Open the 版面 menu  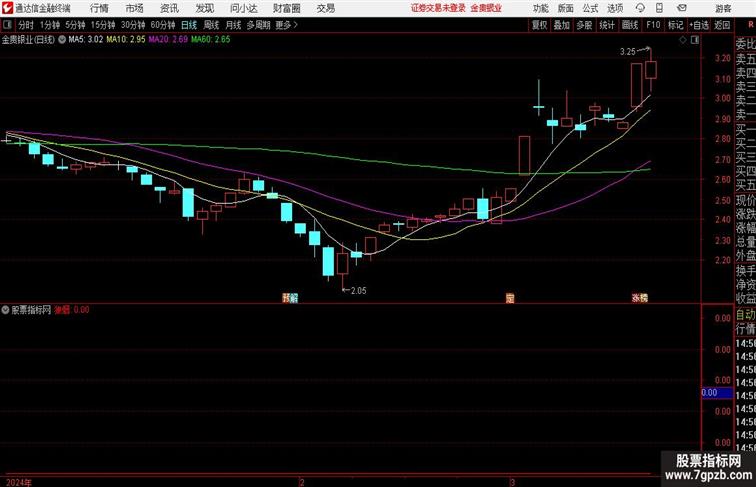click(x=566, y=8)
